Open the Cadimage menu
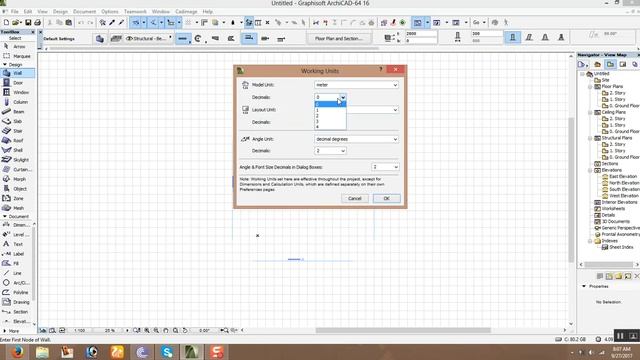 point(186,11)
